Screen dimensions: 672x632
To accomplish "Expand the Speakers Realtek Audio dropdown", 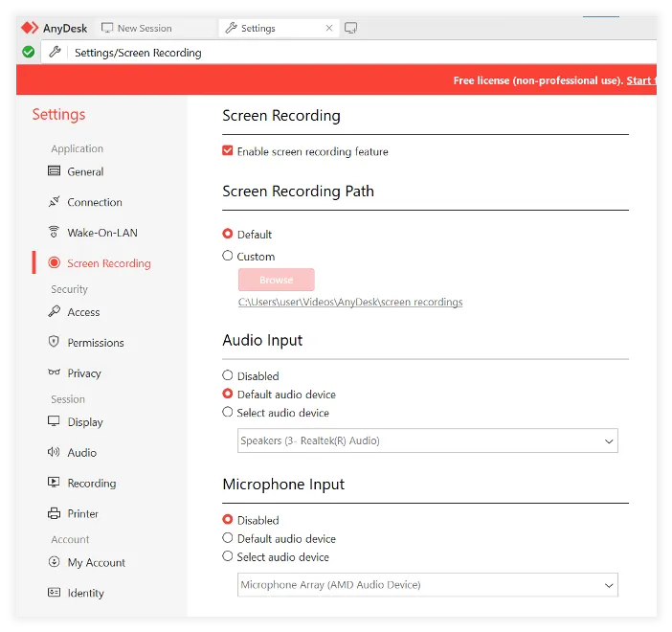I will tap(427, 440).
